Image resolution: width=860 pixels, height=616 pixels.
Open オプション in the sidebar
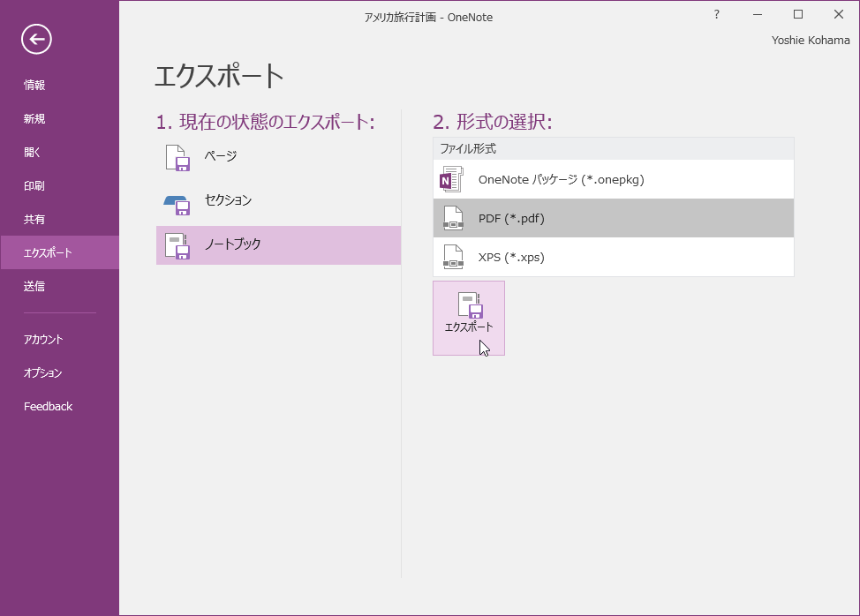(43, 373)
